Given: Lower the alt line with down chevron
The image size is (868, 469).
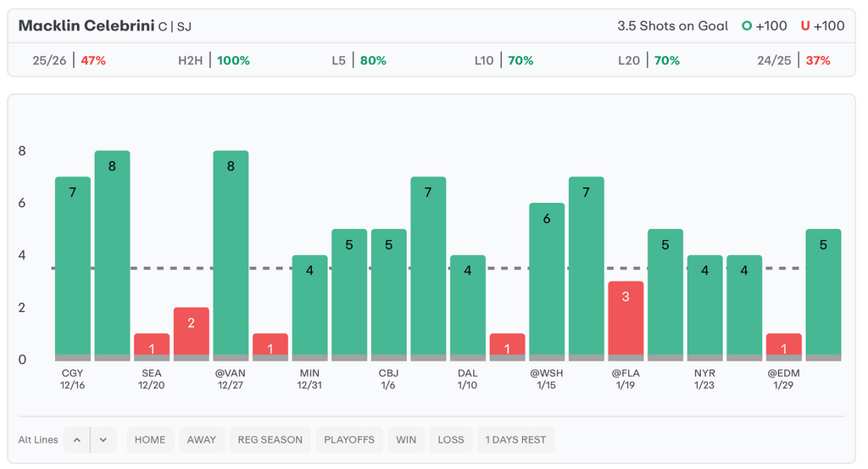Looking at the screenshot, I should (103, 440).
